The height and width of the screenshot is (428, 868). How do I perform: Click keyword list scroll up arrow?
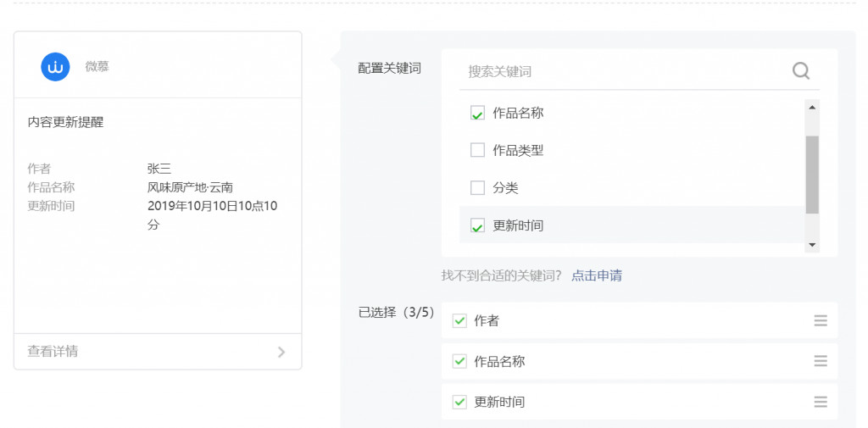(812, 108)
